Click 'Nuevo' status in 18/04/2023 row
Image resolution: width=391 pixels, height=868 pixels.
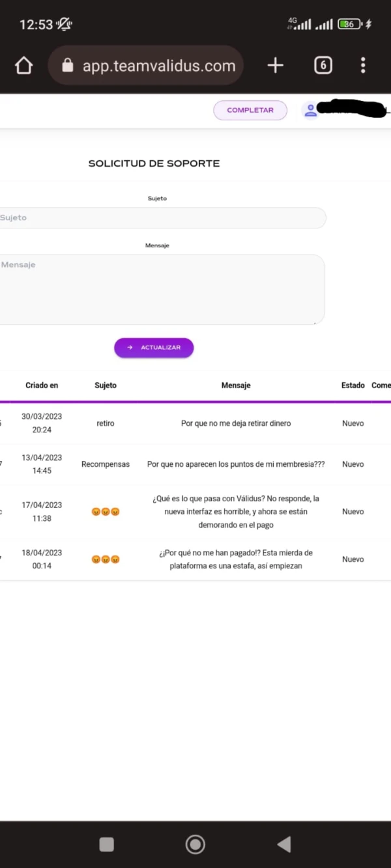(x=353, y=559)
